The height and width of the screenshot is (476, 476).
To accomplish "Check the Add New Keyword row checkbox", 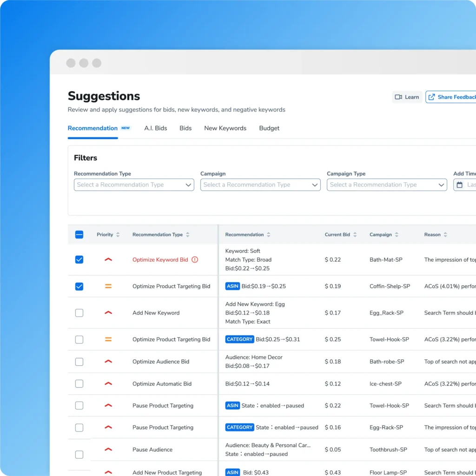I will click(x=79, y=313).
